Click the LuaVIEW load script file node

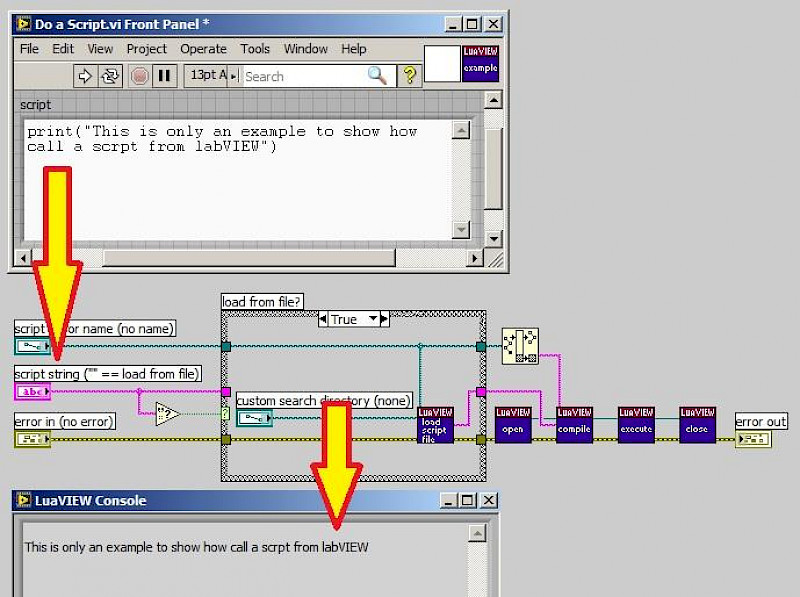[434, 425]
